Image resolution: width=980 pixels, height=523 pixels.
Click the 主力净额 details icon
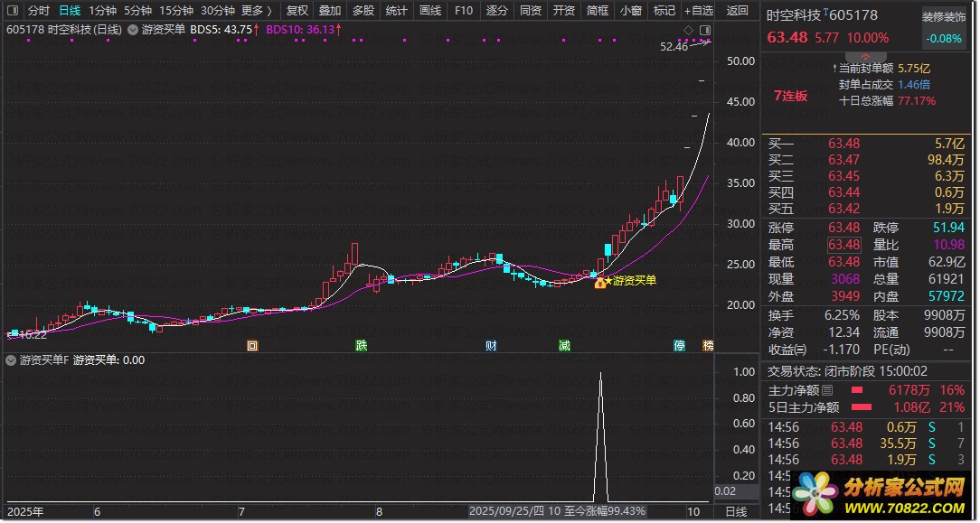coord(827,390)
